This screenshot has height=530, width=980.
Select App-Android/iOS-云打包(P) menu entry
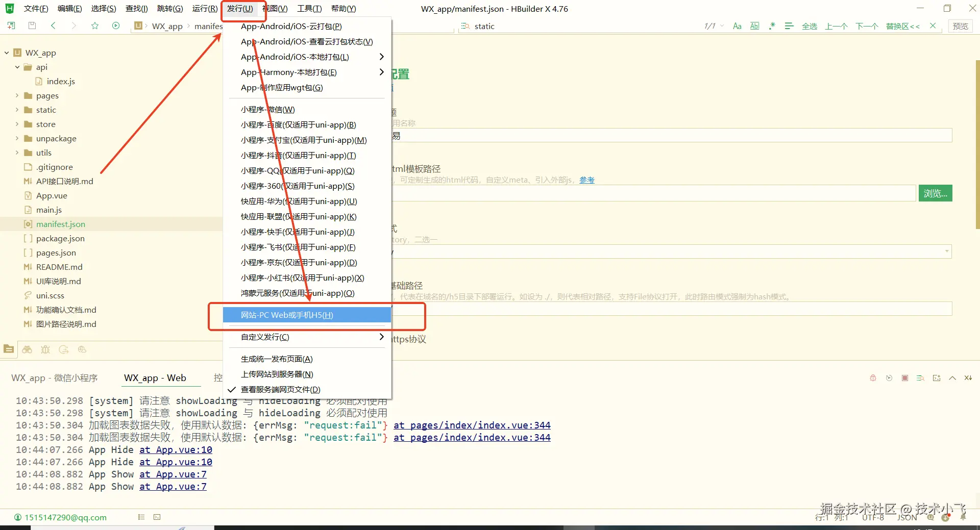(307, 27)
